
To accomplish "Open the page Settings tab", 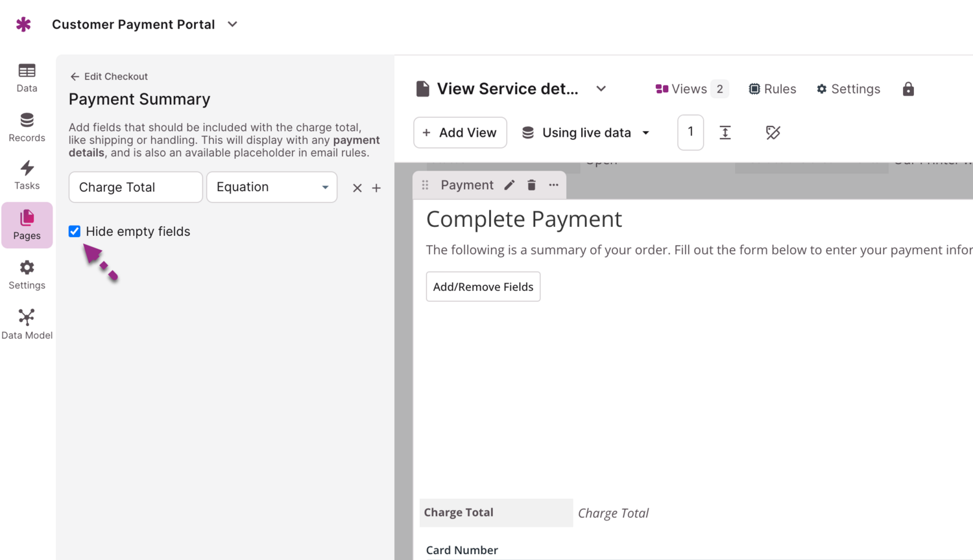I will pos(848,89).
